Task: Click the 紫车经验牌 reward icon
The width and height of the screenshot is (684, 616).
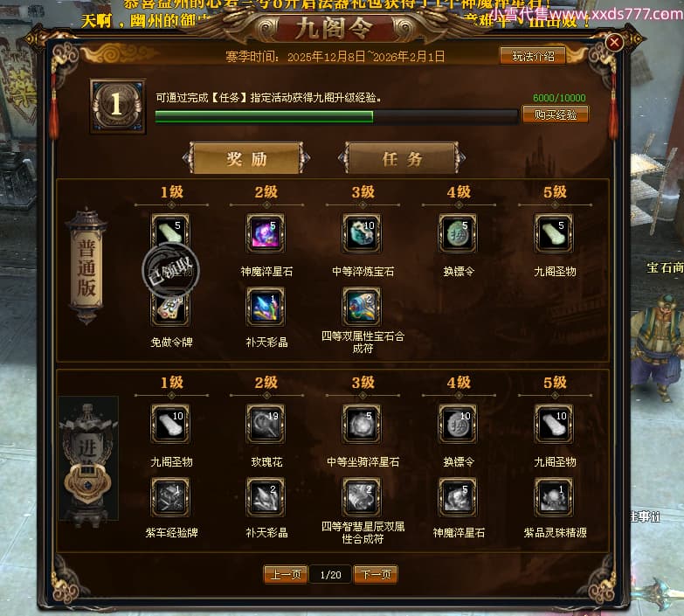Action: 170,497
